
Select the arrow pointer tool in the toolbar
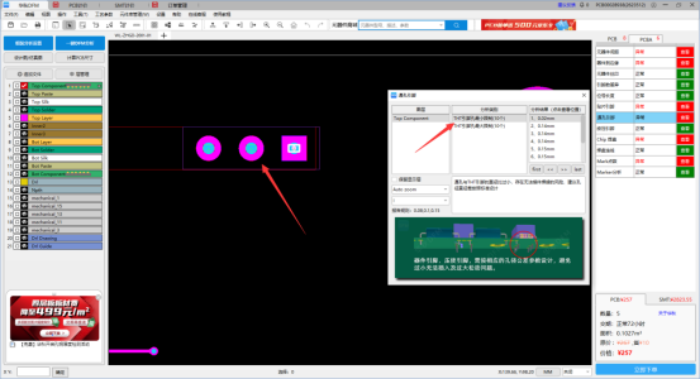tap(69, 25)
